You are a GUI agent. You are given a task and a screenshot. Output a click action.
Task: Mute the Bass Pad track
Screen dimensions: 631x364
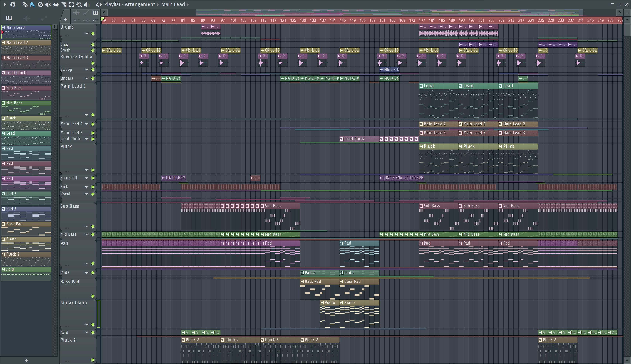(93, 296)
